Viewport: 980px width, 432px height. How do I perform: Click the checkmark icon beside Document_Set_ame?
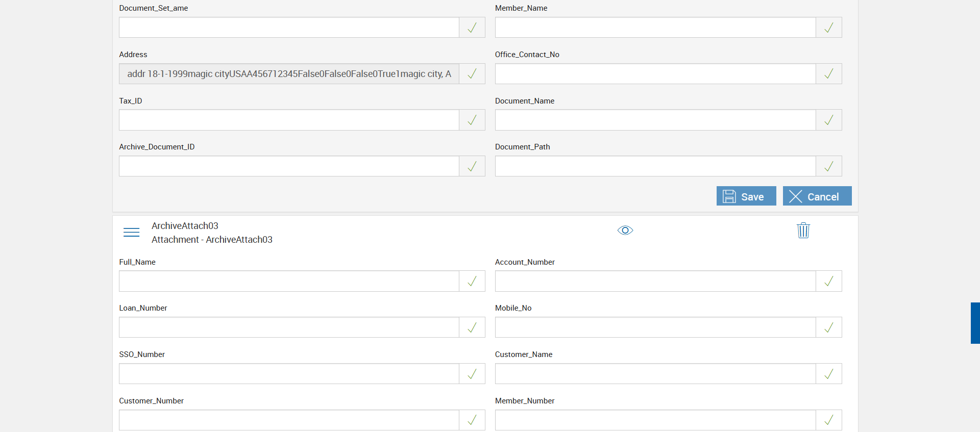click(x=472, y=28)
